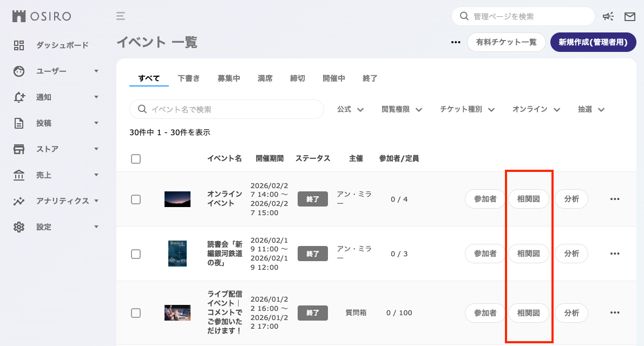Screen dimensions: 644x346
Task: Click 相関図 for 読書会 event
Action: pos(528,254)
